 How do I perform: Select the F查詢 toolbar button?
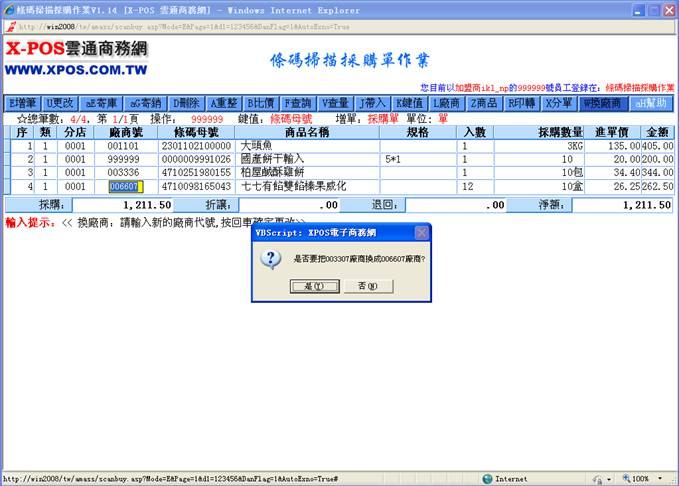[298, 103]
